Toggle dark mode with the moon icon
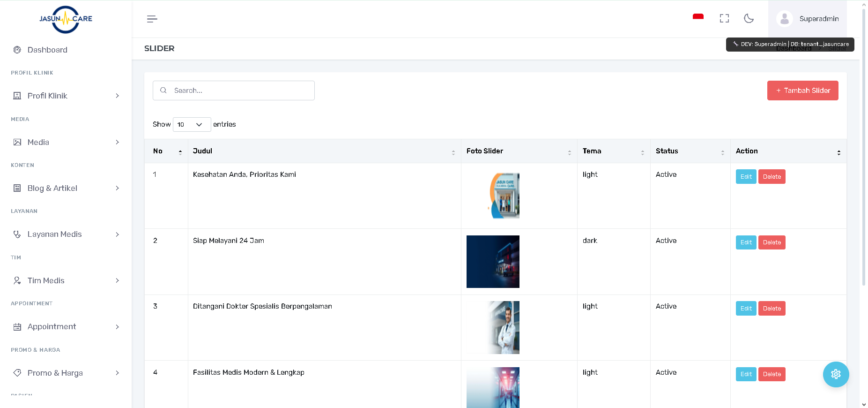 click(749, 18)
